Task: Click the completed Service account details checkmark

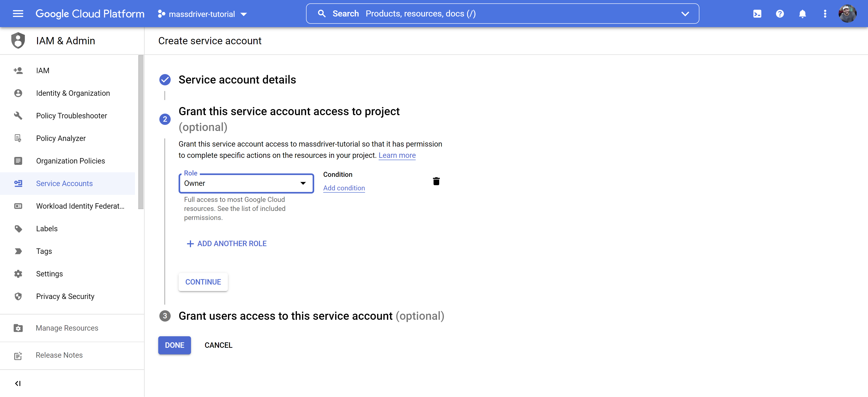Action: tap(165, 79)
